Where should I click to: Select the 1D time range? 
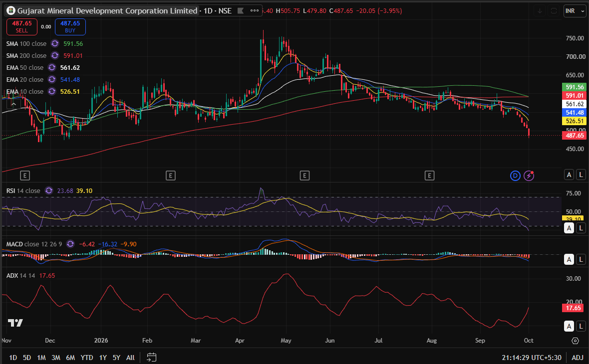(13, 358)
